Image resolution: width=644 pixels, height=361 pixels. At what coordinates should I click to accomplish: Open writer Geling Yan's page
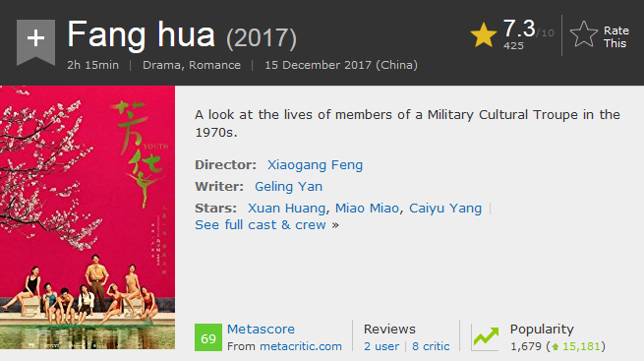(x=288, y=187)
